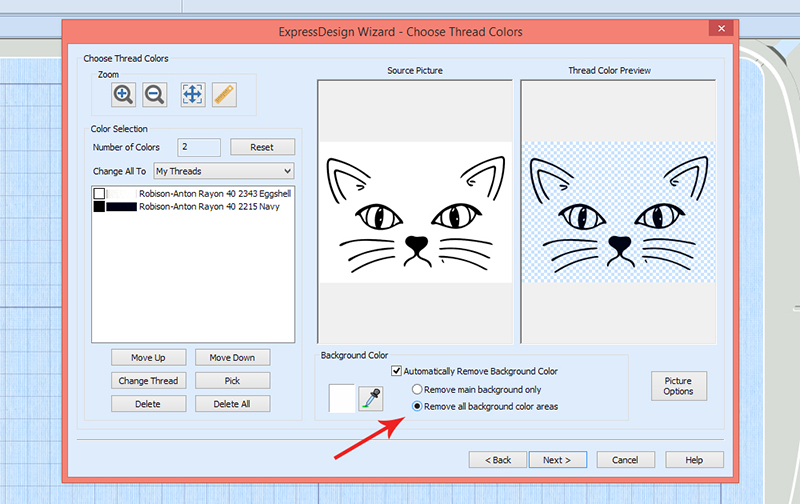
Task: Click the Number of Colors input field
Action: point(199,147)
